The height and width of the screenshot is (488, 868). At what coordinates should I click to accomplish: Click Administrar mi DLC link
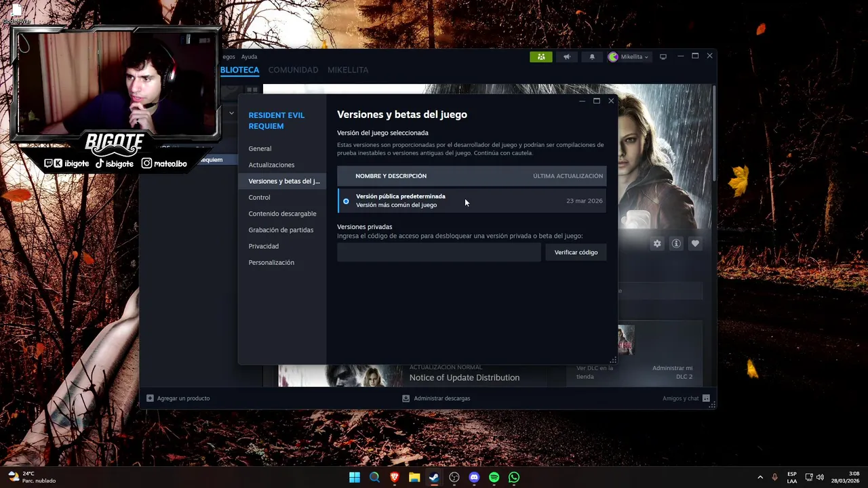672,372
